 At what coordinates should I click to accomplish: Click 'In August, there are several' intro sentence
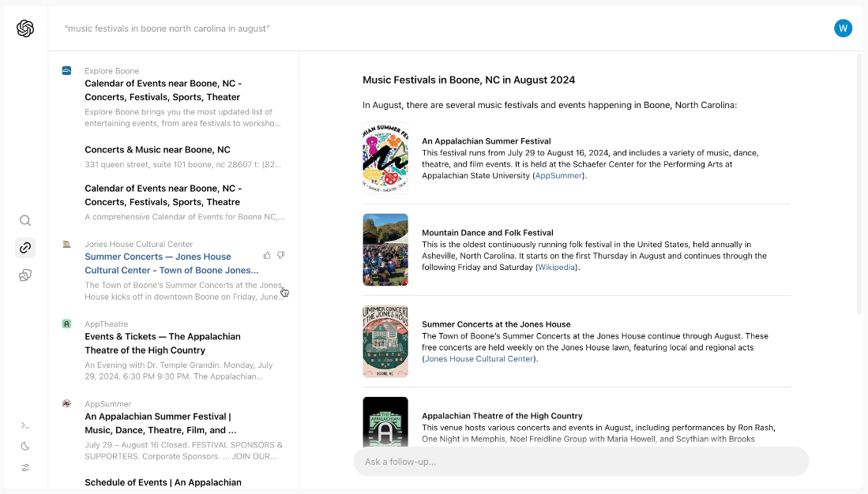[550, 105]
